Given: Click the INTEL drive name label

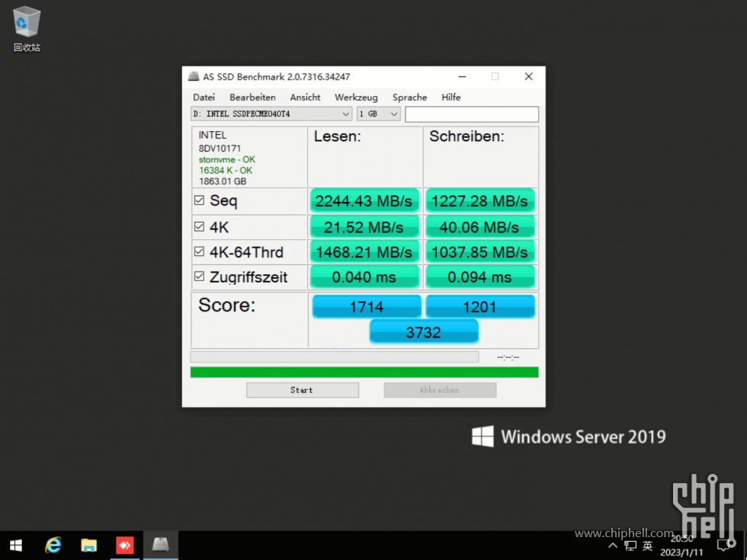Looking at the screenshot, I should click(213, 135).
